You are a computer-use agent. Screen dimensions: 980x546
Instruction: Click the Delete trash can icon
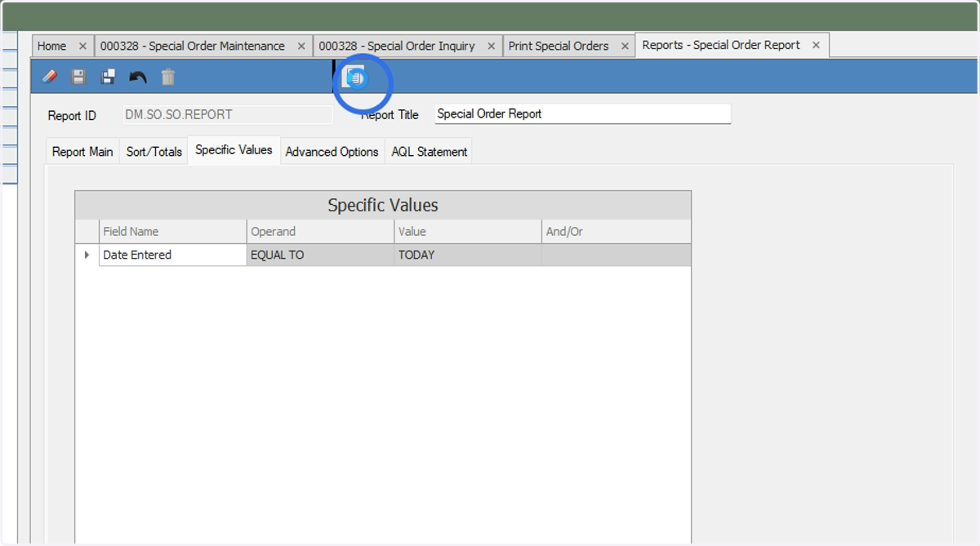167,77
